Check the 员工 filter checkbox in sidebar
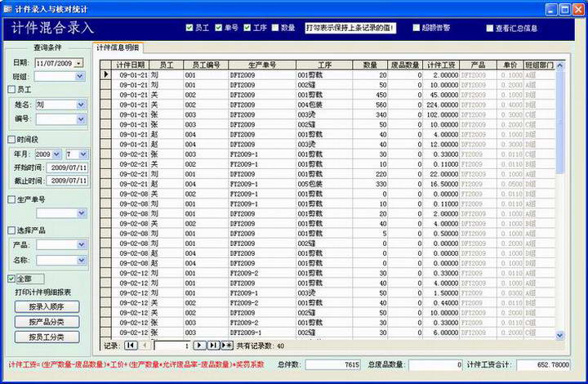588x384 pixels. (x=11, y=89)
